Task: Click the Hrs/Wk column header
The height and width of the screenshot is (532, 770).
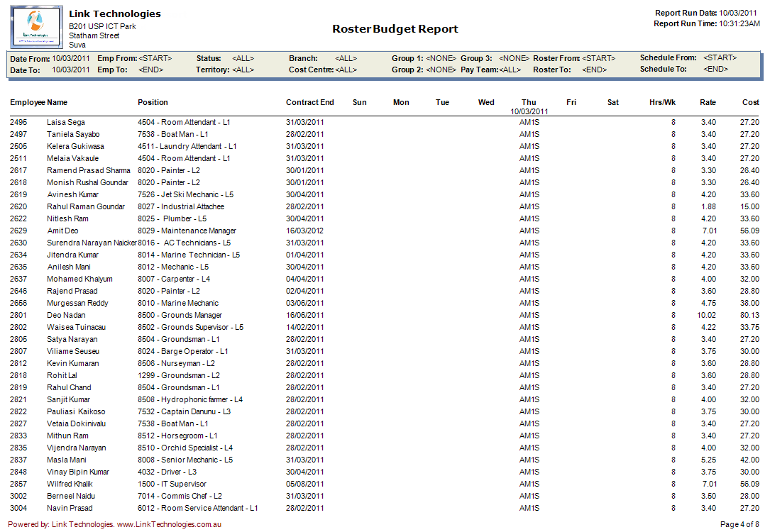Action: click(x=662, y=102)
